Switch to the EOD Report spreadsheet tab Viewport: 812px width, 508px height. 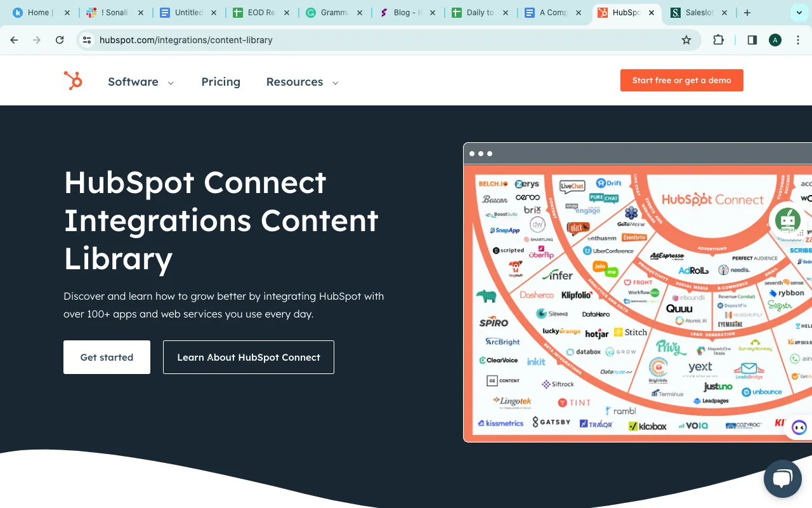(261, 13)
